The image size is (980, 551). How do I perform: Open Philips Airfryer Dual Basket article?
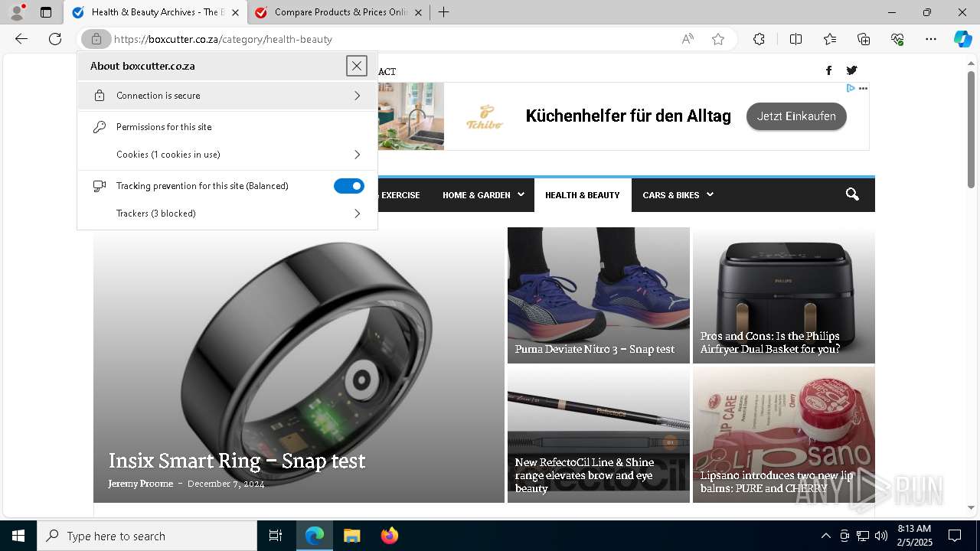pyautogui.click(x=770, y=342)
